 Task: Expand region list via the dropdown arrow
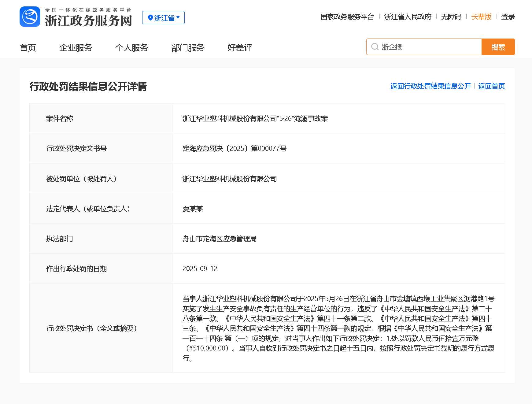[x=178, y=17]
